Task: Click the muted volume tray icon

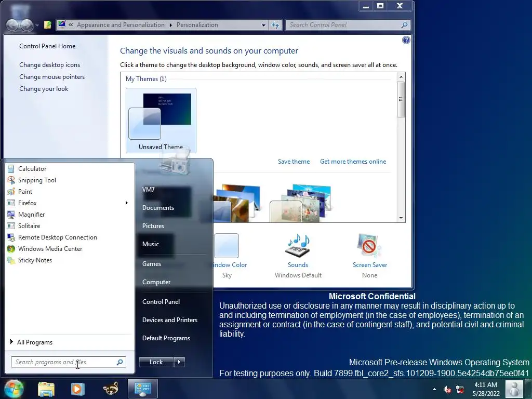Action: point(447,389)
